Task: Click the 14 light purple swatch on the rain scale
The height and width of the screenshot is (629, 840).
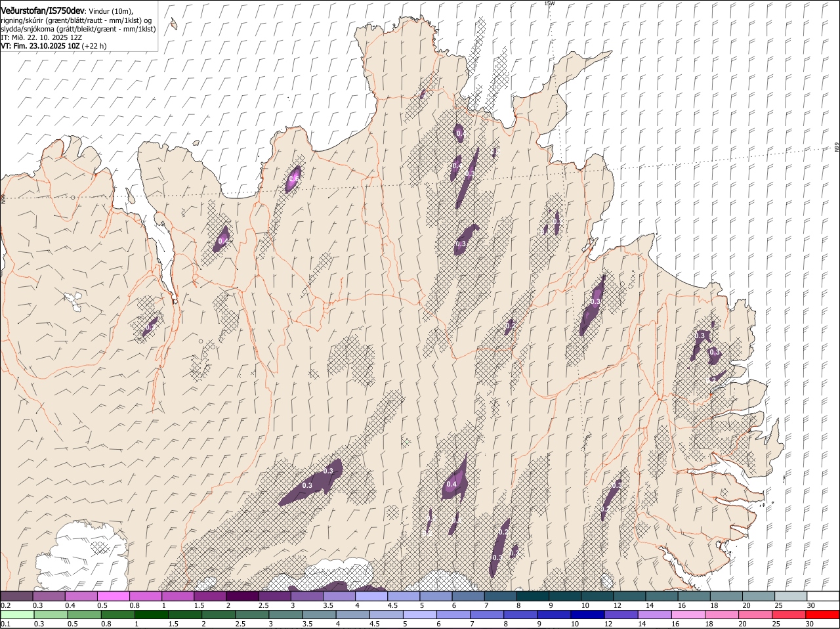Action: (654, 615)
